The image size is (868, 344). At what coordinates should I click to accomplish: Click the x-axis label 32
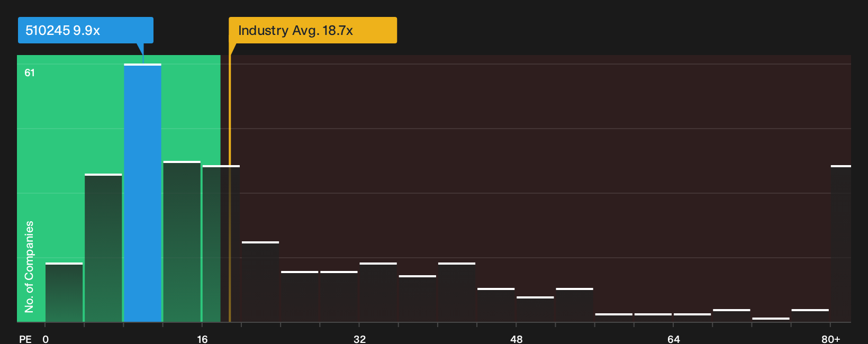point(359,339)
